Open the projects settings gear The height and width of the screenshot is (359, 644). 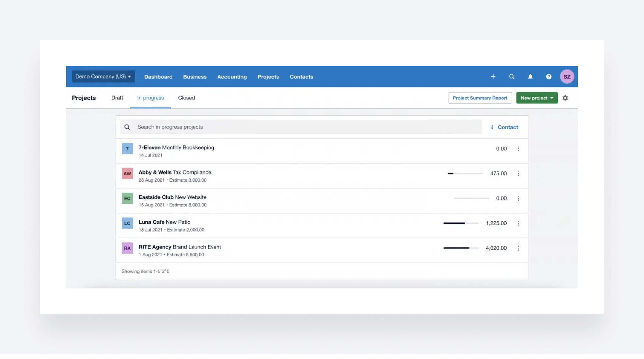point(565,98)
